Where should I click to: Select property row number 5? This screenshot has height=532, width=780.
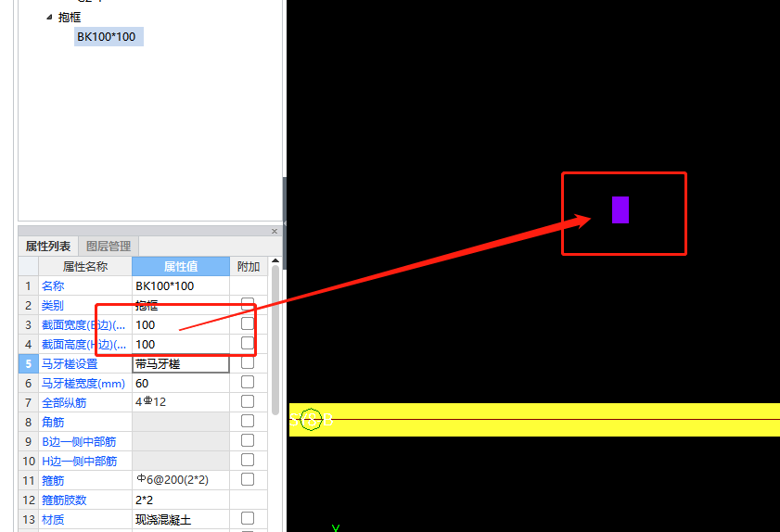coord(29,364)
